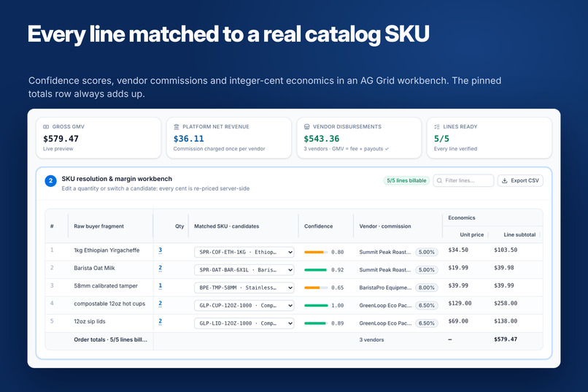The height and width of the screenshot is (392, 588).
Task: Click confidence bar showing 0.80
Action: pos(316,252)
